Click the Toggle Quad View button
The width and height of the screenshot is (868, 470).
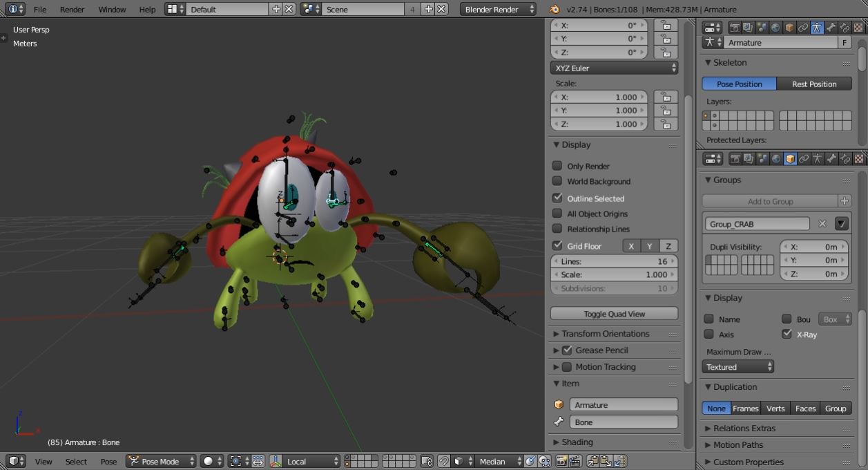(x=614, y=314)
